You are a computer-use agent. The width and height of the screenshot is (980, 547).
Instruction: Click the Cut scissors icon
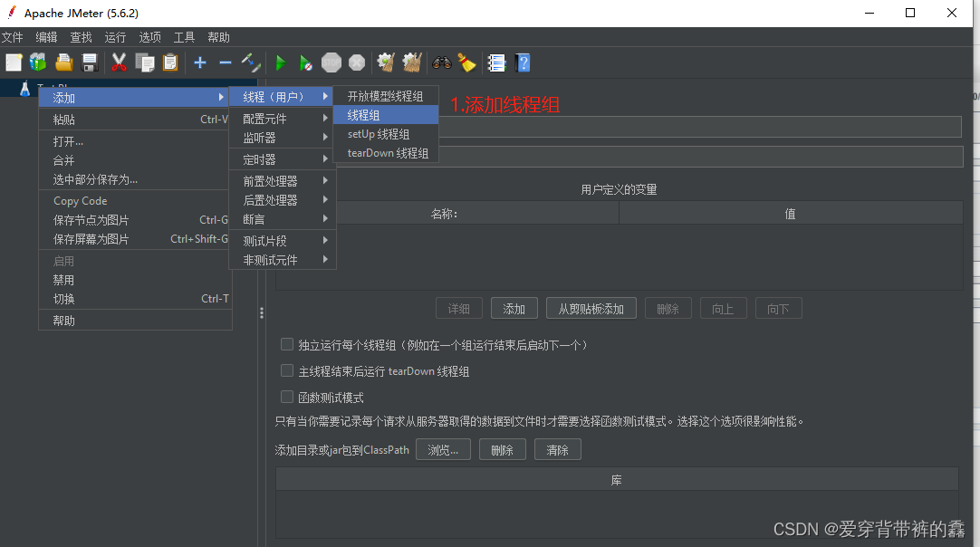119,62
